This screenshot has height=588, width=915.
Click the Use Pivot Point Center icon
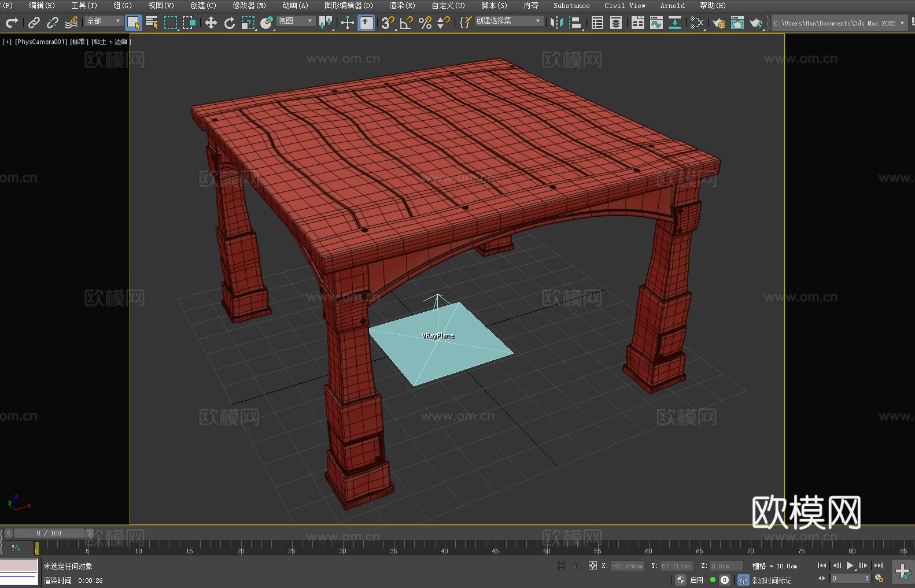[326, 23]
